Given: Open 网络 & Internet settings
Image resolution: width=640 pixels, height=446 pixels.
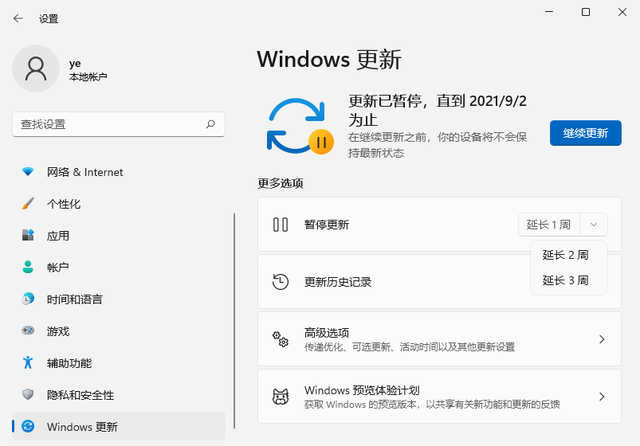Looking at the screenshot, I should click(x=119, y=172).
